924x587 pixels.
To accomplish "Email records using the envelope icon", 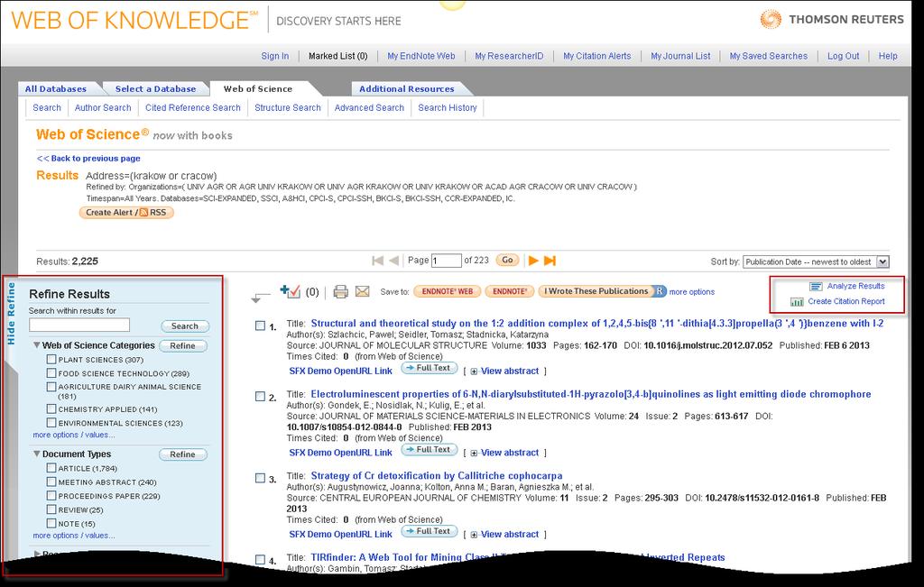I will pos(363,291).
